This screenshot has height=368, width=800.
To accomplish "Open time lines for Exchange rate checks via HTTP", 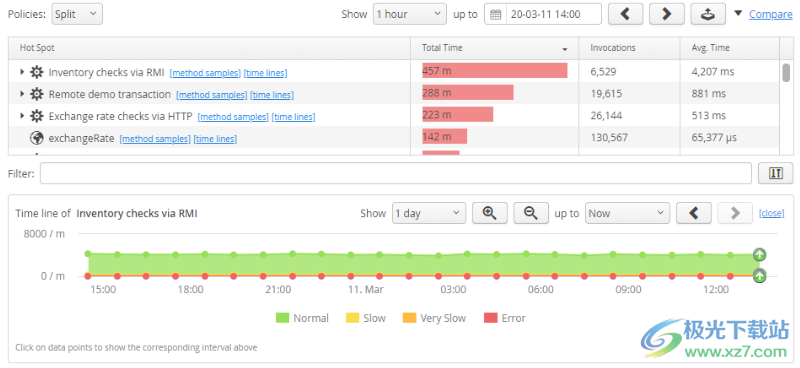I will [x=293, y=117].
